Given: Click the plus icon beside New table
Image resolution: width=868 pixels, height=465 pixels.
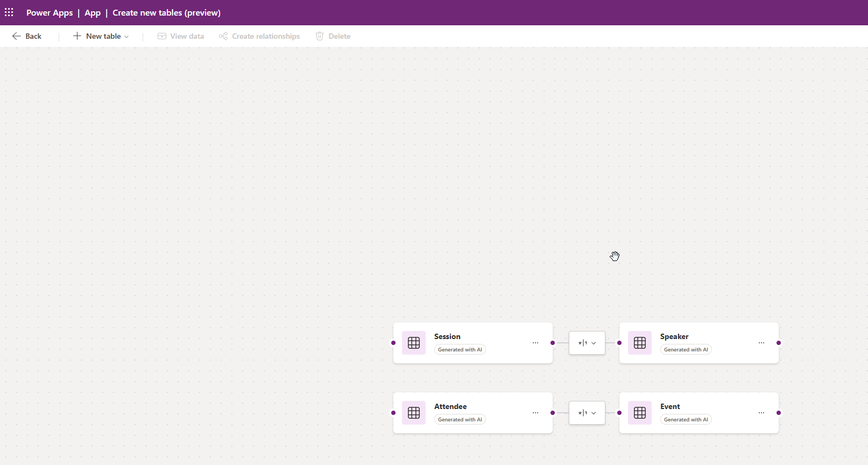Looking at the screenshot, I should tap(77, 36).
